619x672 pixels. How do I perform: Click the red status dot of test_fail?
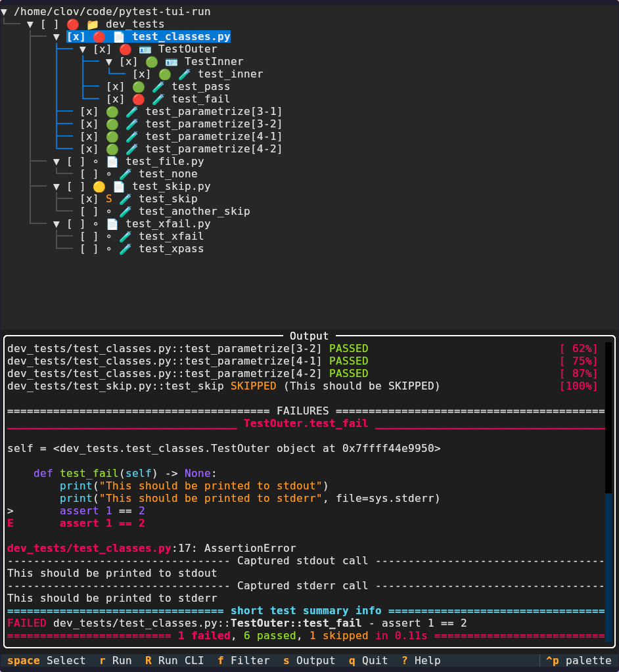(x=139, y=99)
